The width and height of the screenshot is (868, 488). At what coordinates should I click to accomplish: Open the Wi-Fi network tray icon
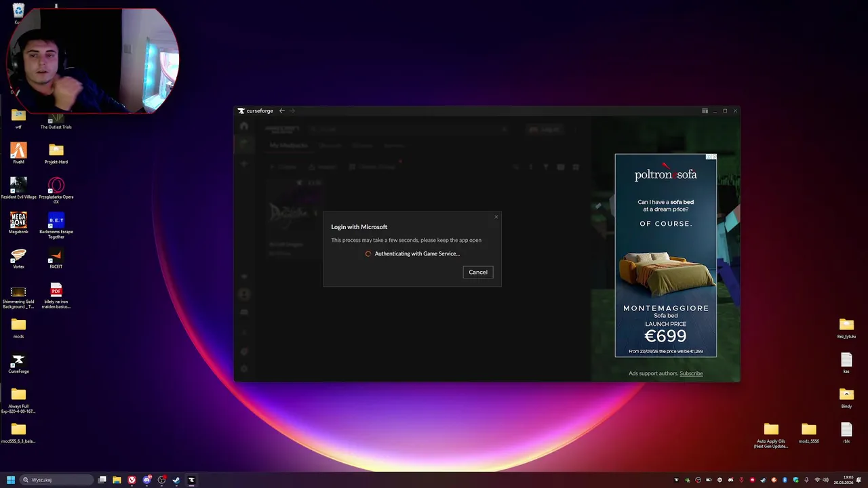[x=817, y=480]
